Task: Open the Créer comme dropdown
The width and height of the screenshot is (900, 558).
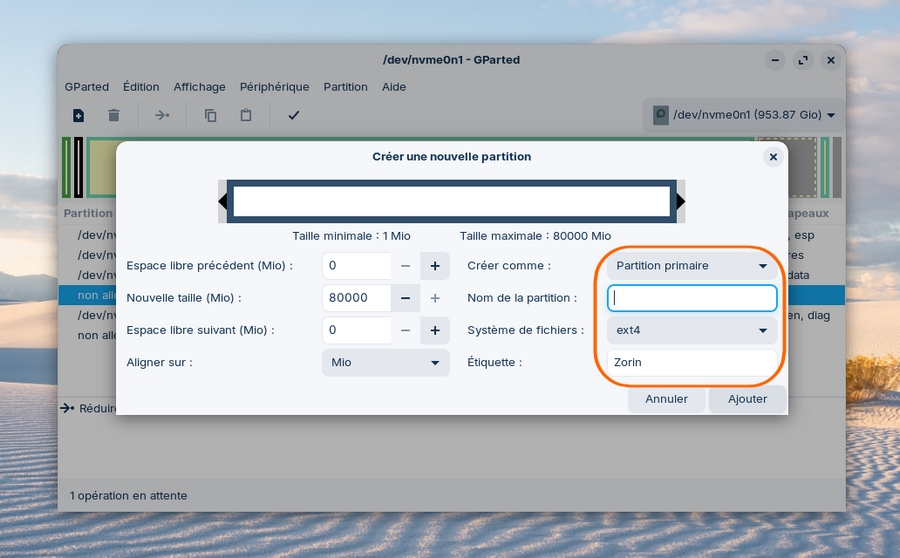Action: click(x=692, y=266)
